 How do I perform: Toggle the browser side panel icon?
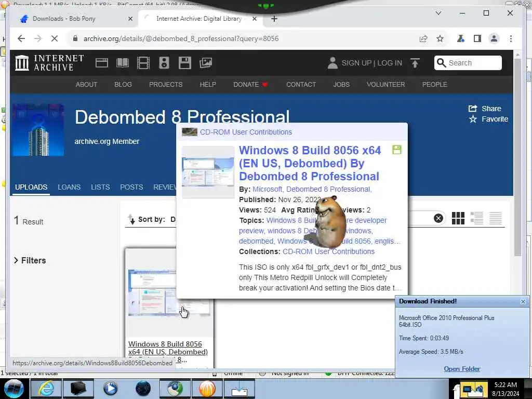[477, 38]
